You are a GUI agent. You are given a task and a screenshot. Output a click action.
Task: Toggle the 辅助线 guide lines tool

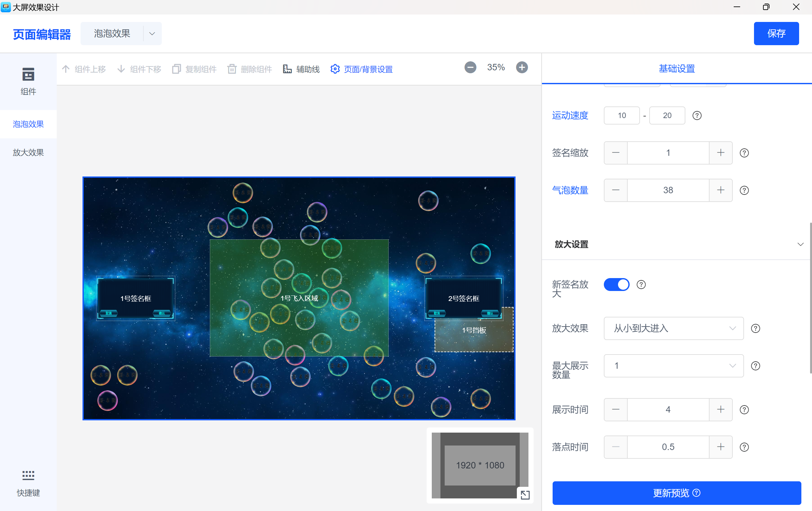pos(301,69)
